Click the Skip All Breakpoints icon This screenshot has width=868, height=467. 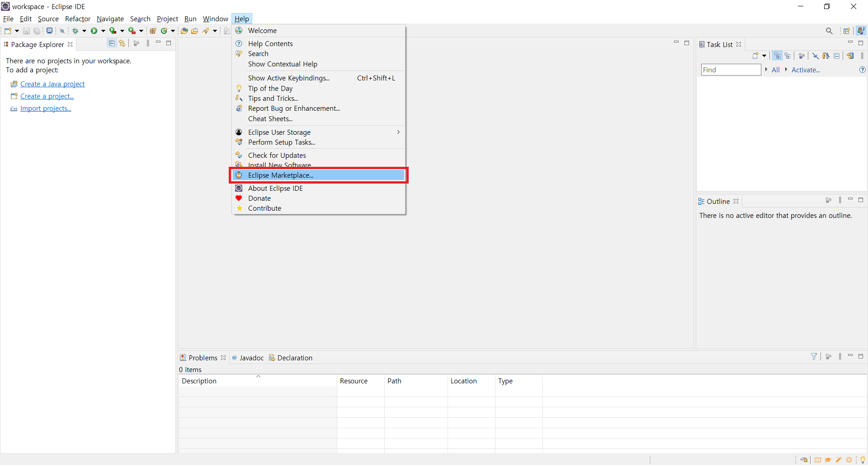click(x=62, y=31)
